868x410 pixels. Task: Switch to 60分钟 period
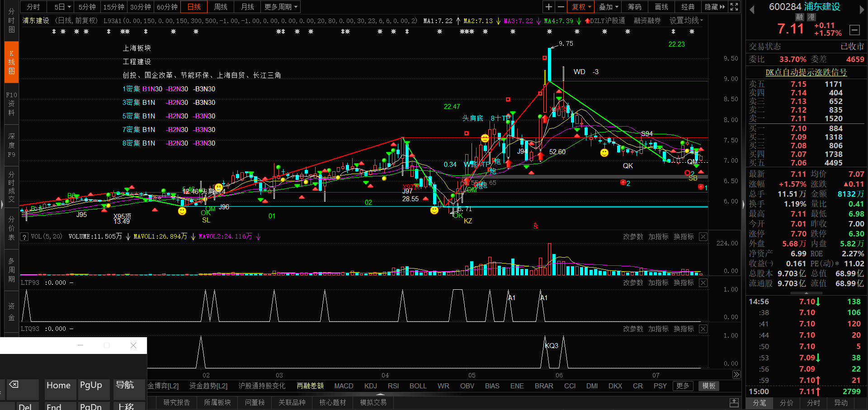click(167, 7)
